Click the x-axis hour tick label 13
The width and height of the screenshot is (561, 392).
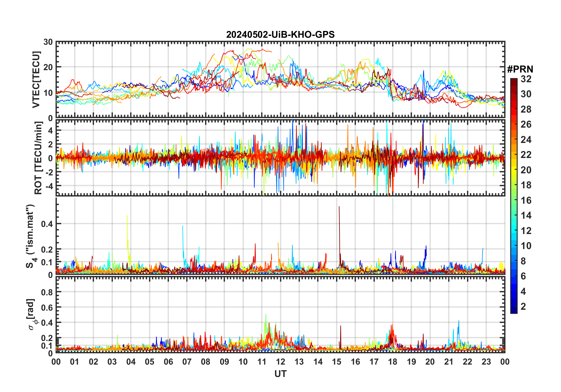299,362
